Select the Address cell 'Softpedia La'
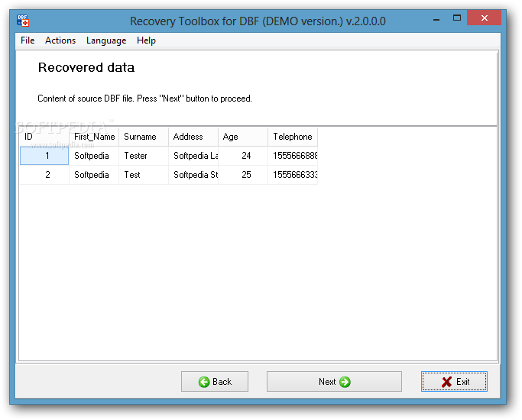 193,156
